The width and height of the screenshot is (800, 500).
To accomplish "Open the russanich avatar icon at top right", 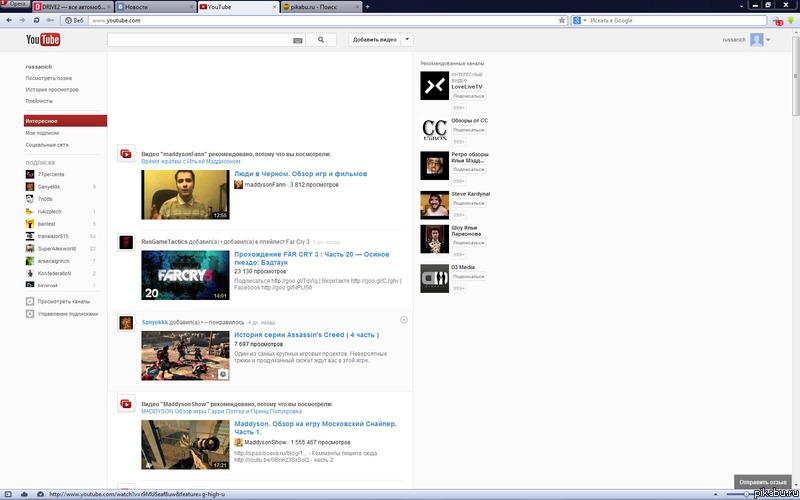I will coord(757,40).
